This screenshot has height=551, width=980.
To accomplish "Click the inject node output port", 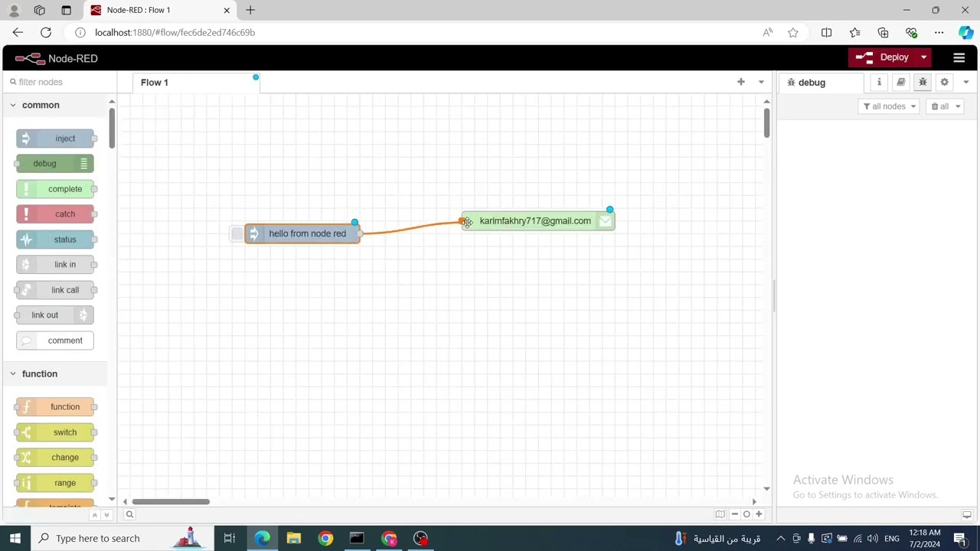I will 360,233.
